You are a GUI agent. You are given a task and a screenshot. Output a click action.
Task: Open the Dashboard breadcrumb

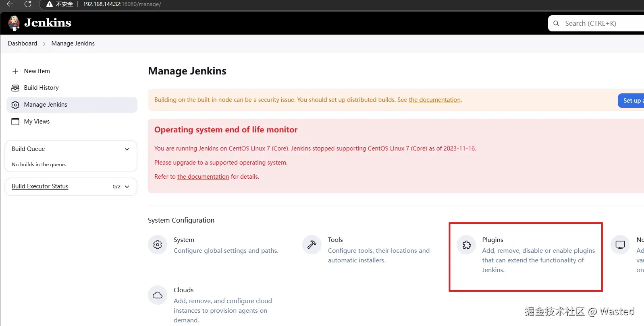[x=23, y=43]
